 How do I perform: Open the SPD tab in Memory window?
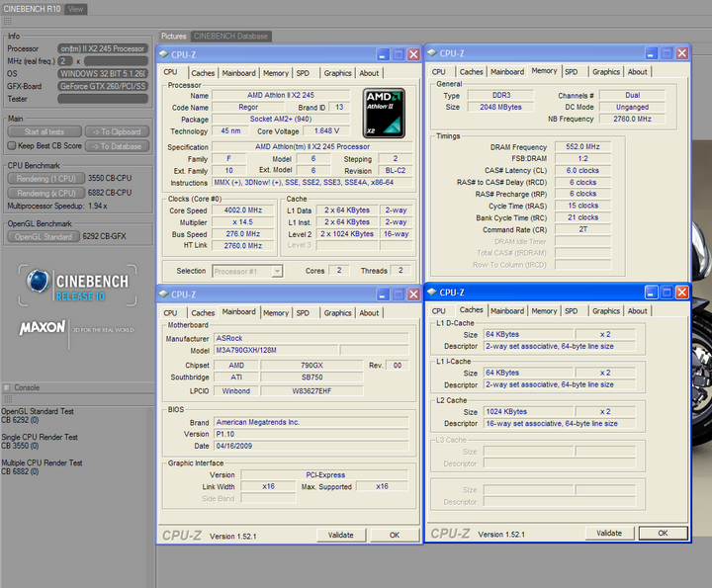pyautogui.click(x=572, y=71)
